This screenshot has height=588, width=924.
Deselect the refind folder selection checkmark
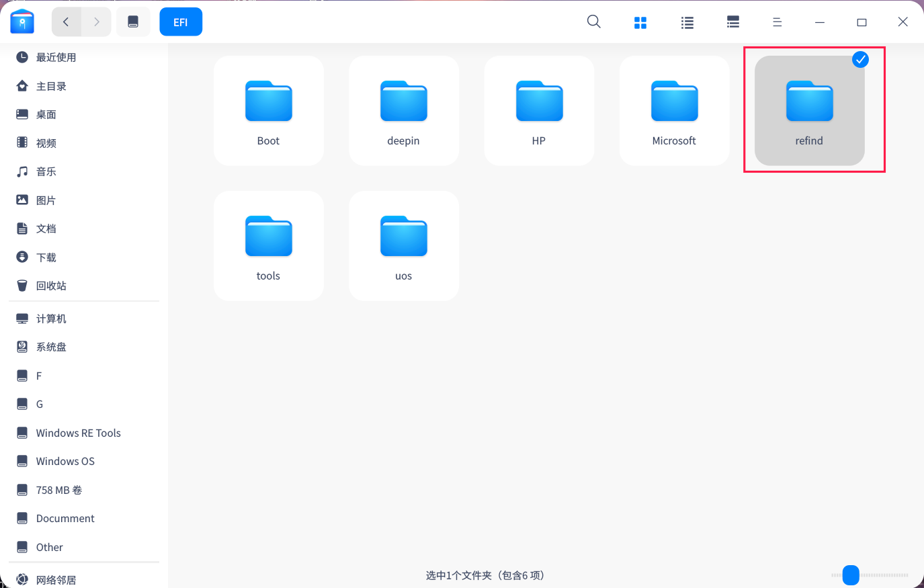(x=860, y=60)
